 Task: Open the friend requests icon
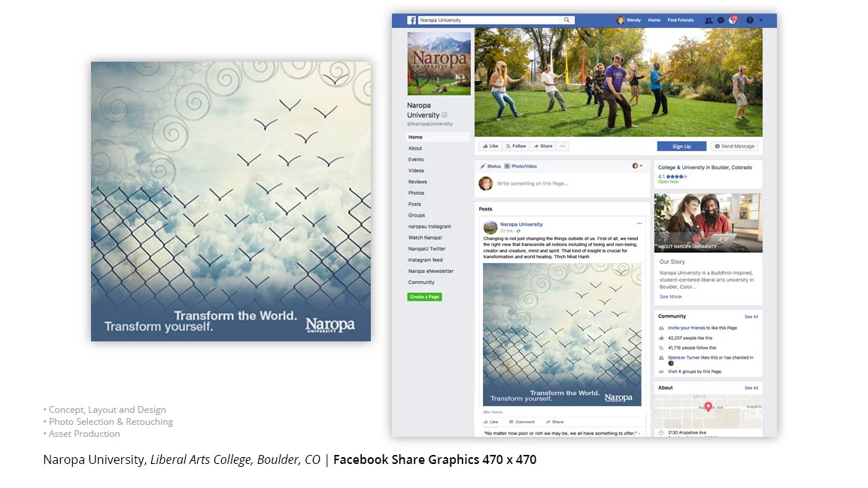[x=709, y=20]
